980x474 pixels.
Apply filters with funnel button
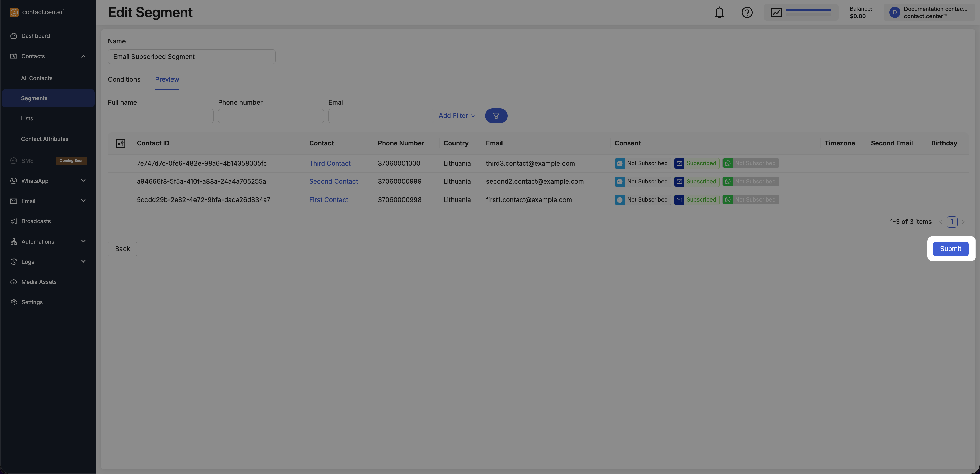pyautogui.click(x=496, y=116)
